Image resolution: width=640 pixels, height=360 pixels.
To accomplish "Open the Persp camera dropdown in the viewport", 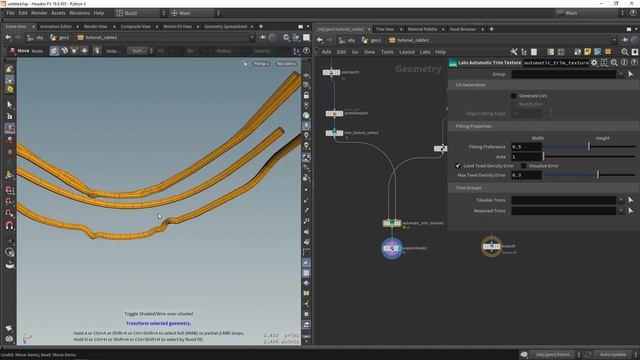I will pos(261,64).
